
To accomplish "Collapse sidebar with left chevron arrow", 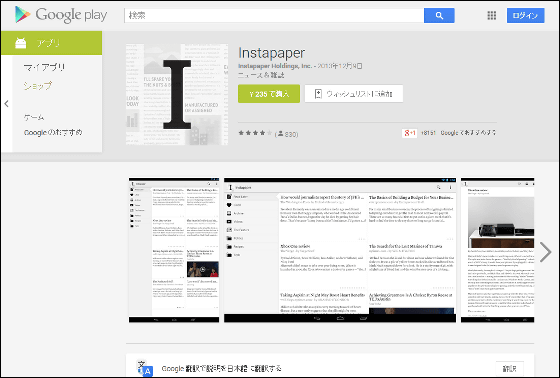I will tap(6, 104).
